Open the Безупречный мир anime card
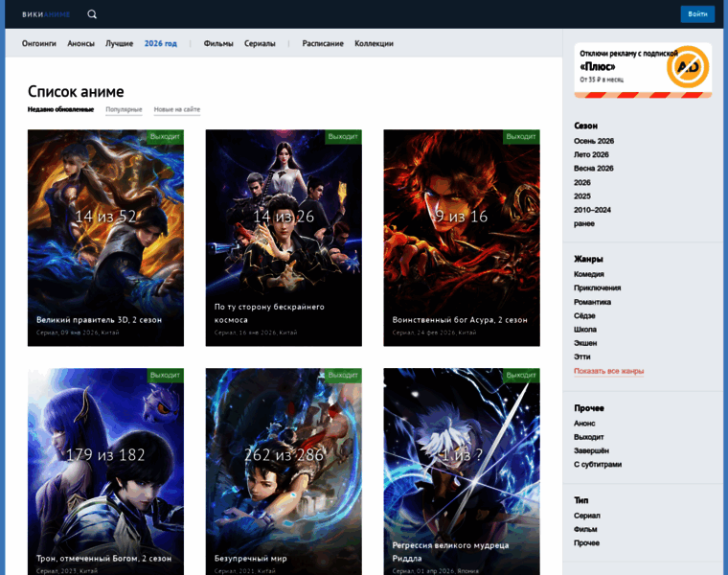Viewport: 728px width, 575px height. (x=284, y=460)
